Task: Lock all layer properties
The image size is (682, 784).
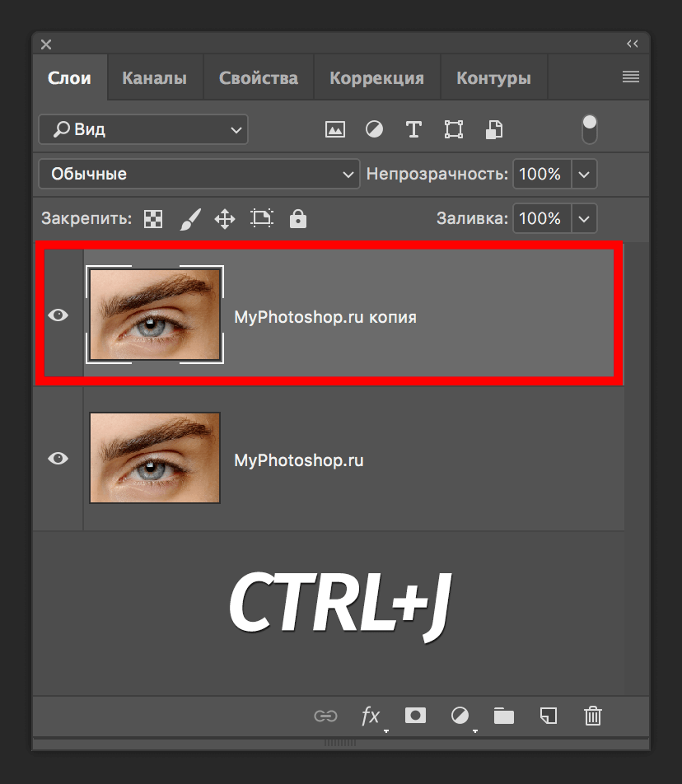Action: [297, 218]
